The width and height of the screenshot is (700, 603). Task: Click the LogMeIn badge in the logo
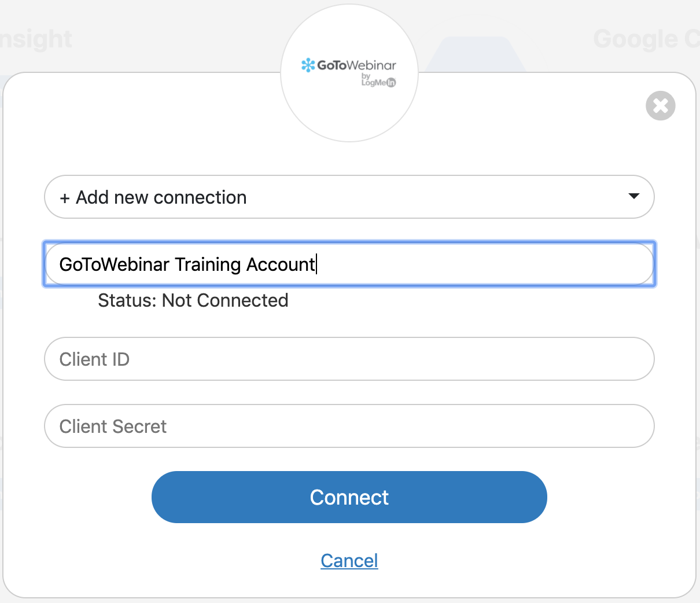coord(379,83)
